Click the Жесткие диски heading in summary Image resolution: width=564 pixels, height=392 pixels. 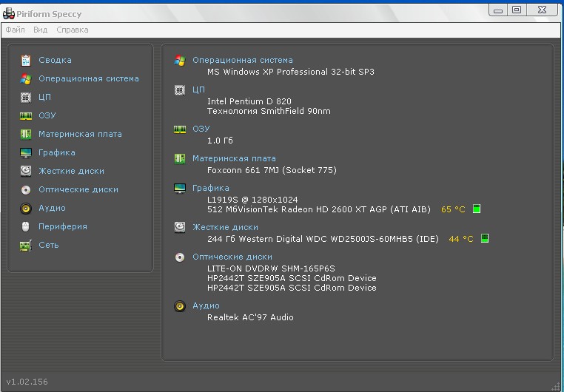[x=225, y=227]
